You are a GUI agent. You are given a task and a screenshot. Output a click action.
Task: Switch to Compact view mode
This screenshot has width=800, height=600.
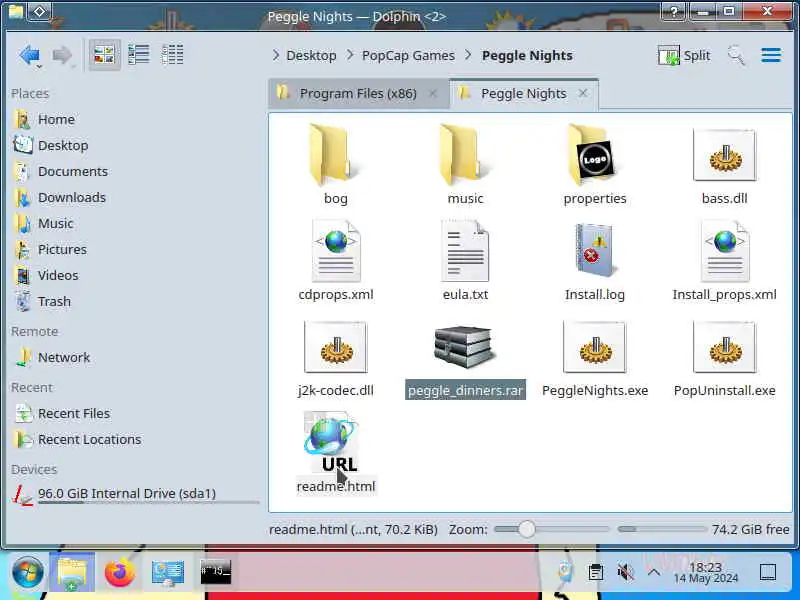[139, 55]
